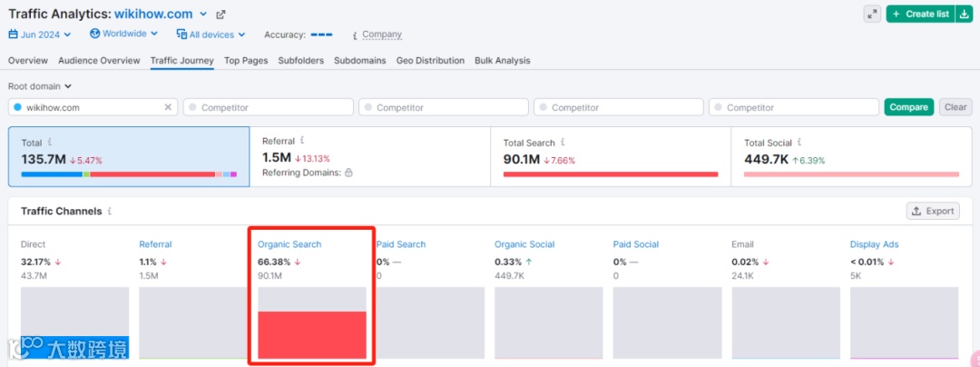Clear wikihow.com using the X icon
The image size is (980, 367).
(x=168, y=107)
